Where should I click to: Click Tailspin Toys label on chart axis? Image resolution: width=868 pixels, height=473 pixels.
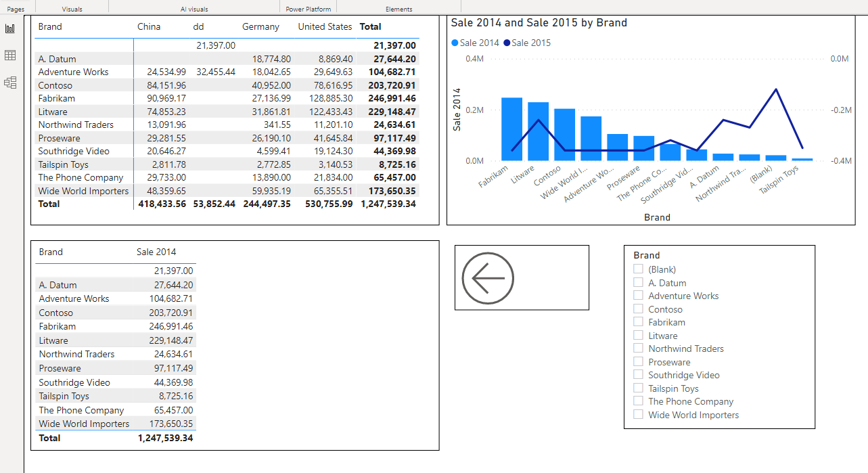coord(779,180)
